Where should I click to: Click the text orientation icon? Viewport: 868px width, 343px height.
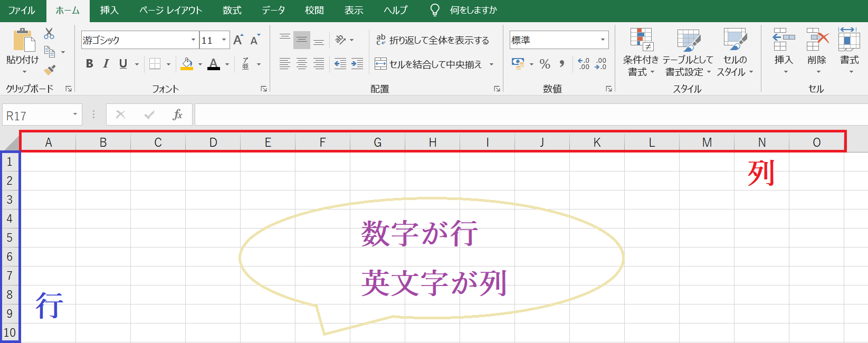340,40
